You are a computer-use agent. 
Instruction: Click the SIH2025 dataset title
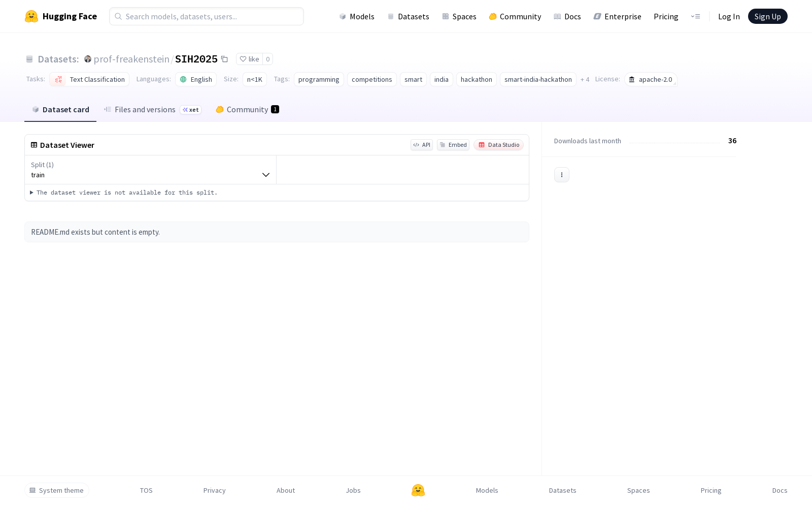(x=196, y=59)
